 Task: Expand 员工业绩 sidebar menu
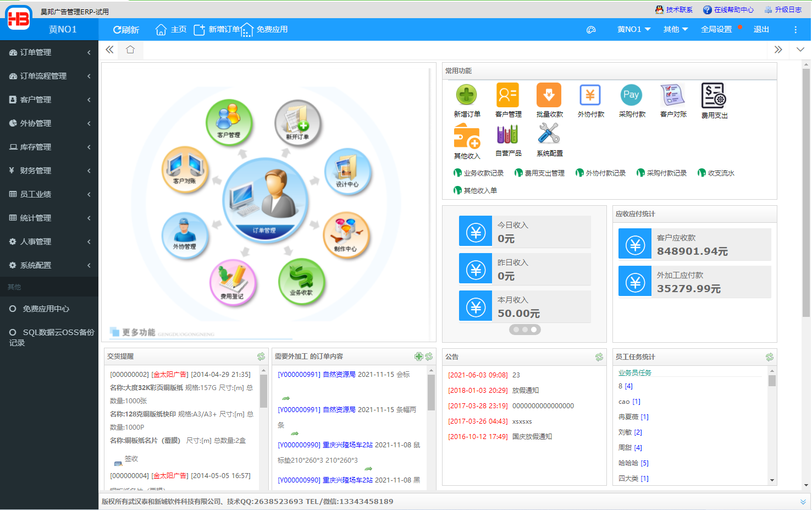click(49, 194)
